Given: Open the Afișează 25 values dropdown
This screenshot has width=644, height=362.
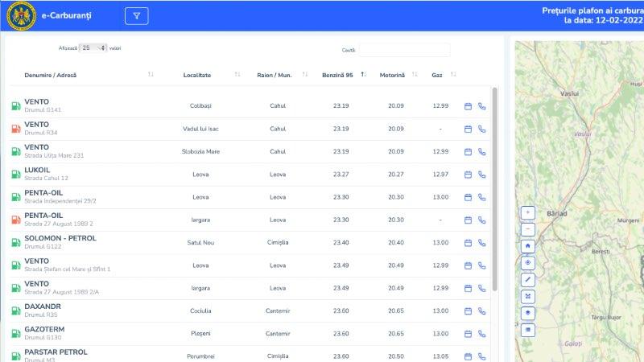Looking at the screenshot, I should click(93, 48).
